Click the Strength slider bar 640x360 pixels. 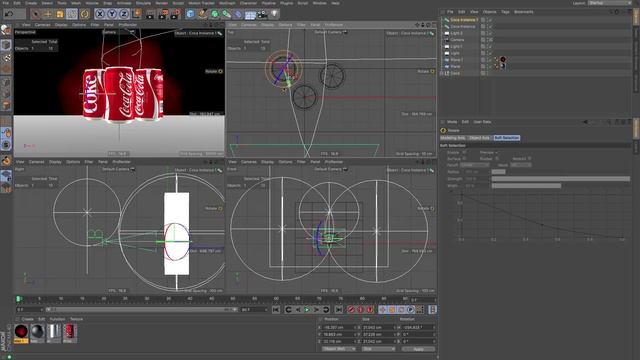tap(560, 179)
